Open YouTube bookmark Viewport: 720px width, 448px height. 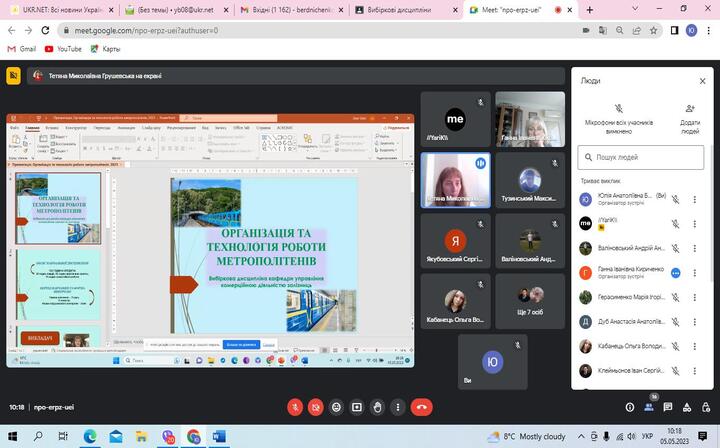pos(63,49)
